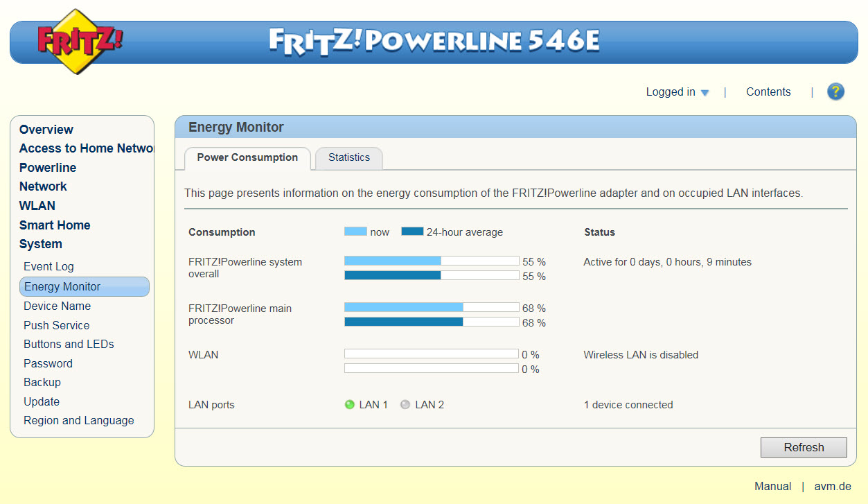
Task: Open Device Name settings
Action: point(57,306)
